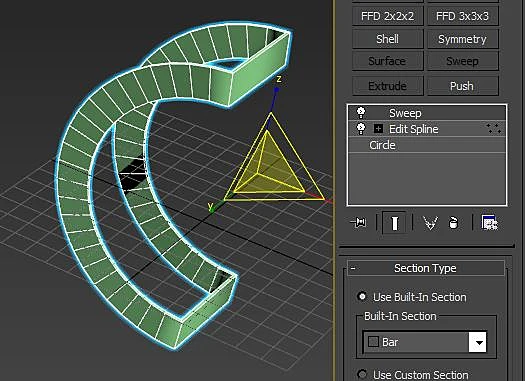Click Remove Modifier trash icon

[x=453, y=222]
